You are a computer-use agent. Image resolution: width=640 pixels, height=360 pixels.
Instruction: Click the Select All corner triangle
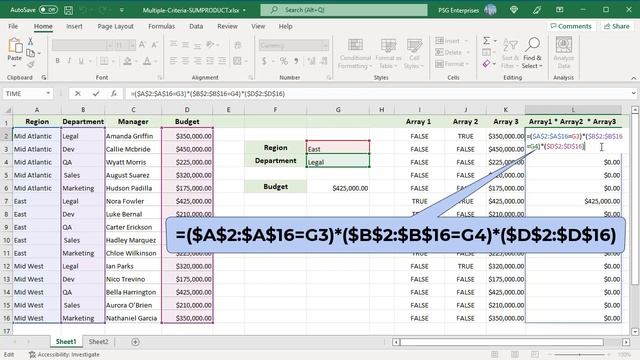[x=7, y=110]
